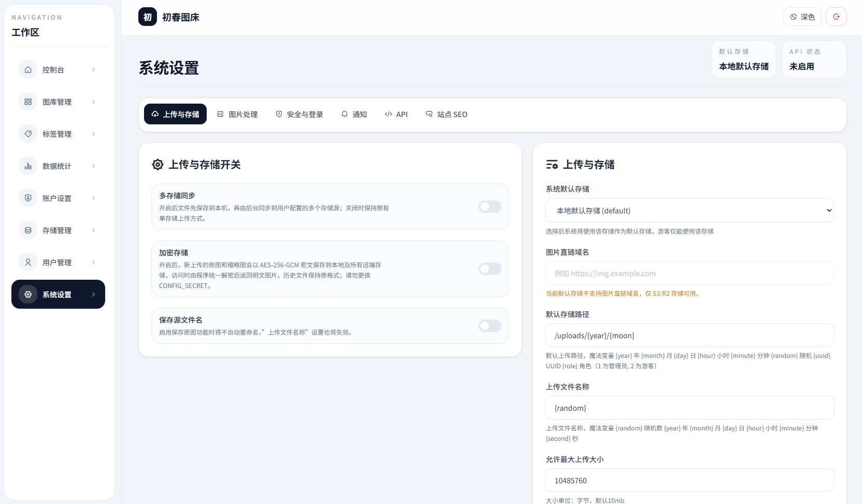Open the 通知 tab
Viewport: 862px width, 504px height.
(354, 114)
